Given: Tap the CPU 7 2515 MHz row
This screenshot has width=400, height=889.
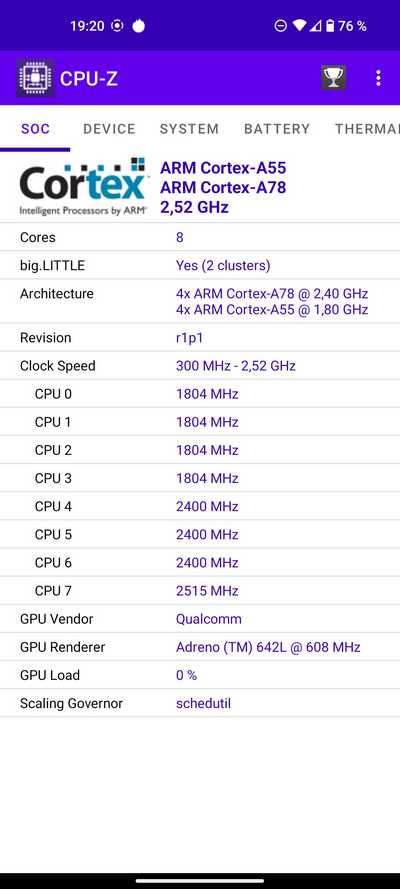Looking at the screenshot, I should (200, 591).
